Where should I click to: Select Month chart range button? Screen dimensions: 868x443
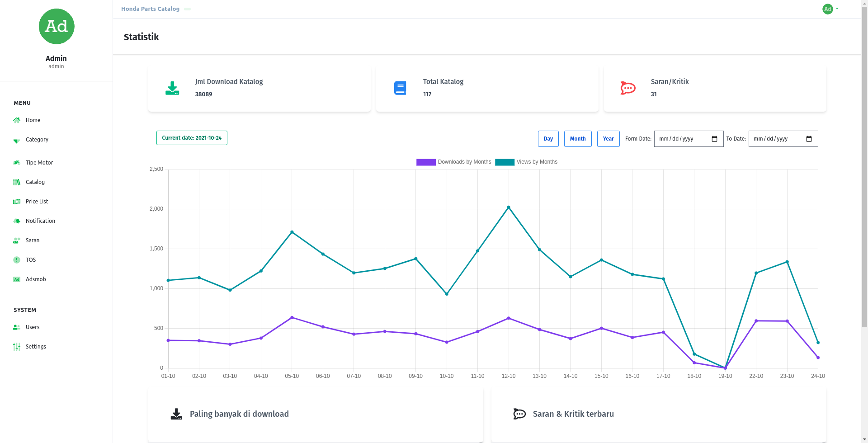tap(578, 139)
